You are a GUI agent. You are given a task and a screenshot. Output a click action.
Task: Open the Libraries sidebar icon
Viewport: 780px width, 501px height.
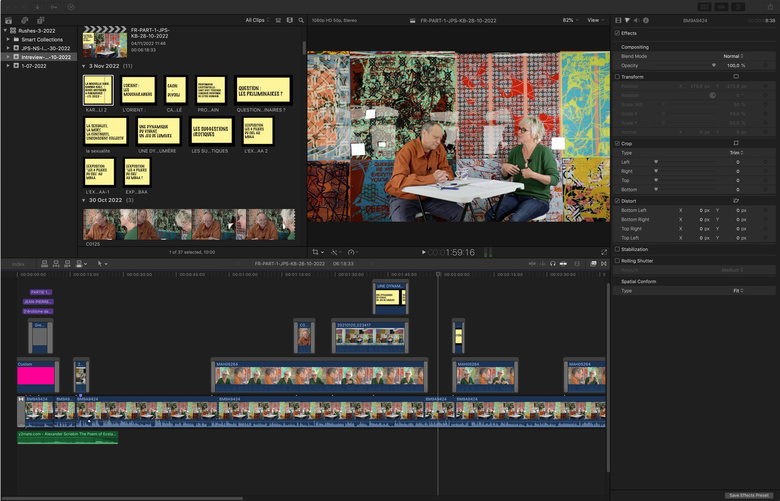tap(8, 20)
